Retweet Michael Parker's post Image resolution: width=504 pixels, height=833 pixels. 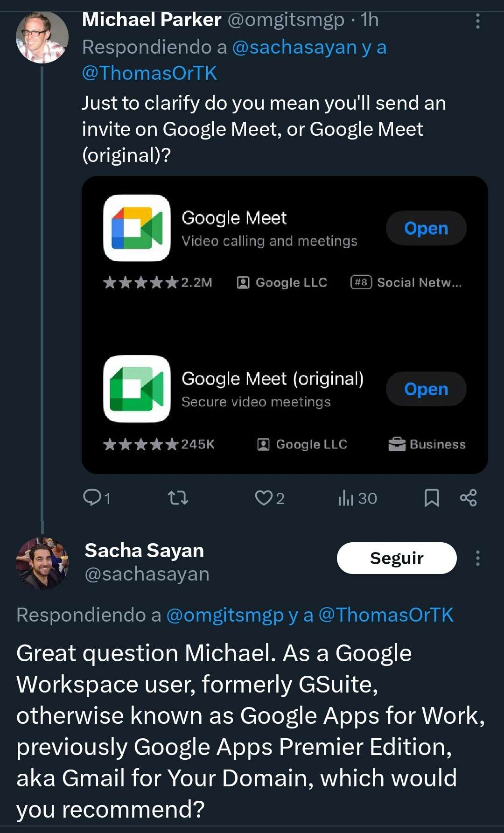178,498
